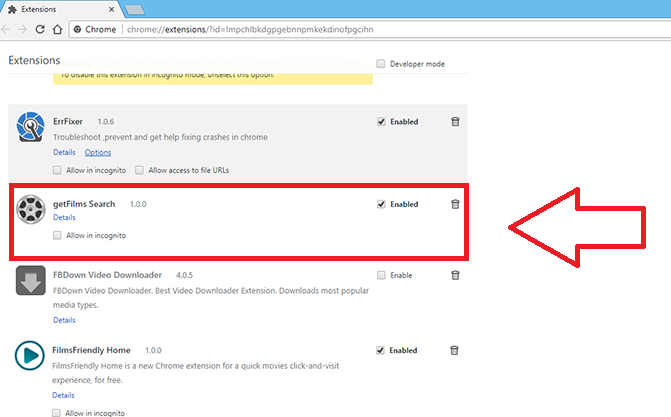Open ErrFixer Details link

64,152
